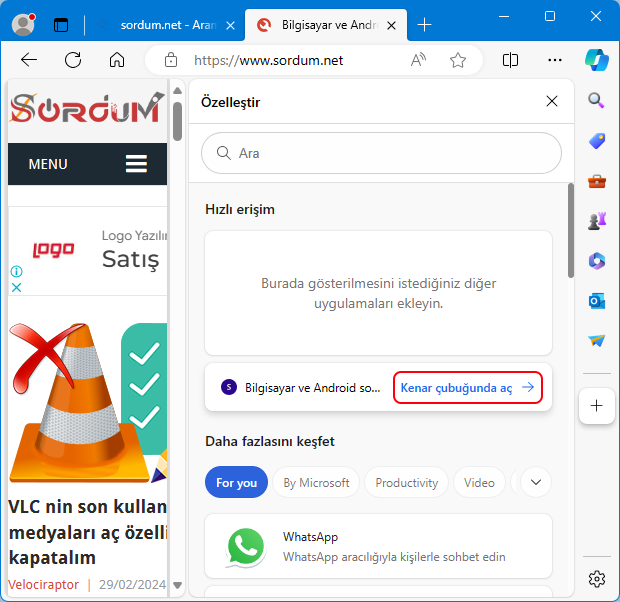This screenshot has width=620, height=602.
Task: Open the profile avatar menu
Action: pyautogui.click(x=23, y=25)
